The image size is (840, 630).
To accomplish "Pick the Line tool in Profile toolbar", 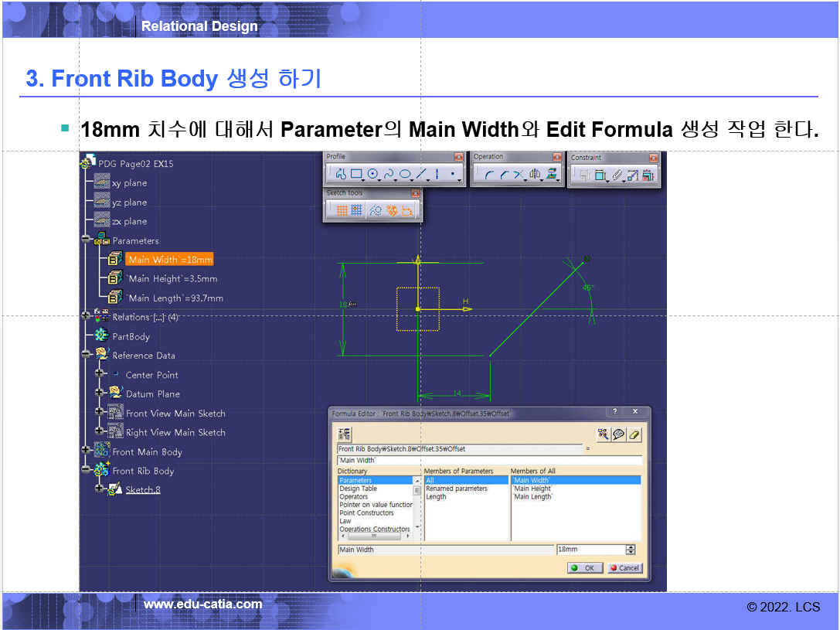I will [422, 175].
